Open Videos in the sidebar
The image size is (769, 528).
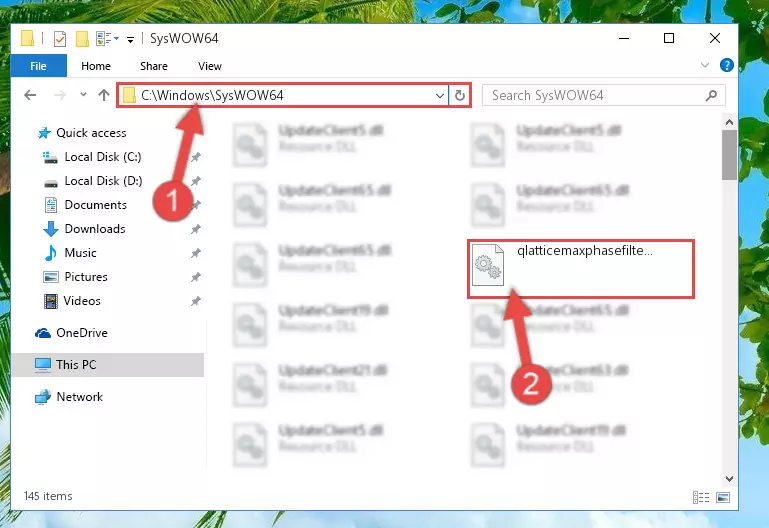(82, 301)
